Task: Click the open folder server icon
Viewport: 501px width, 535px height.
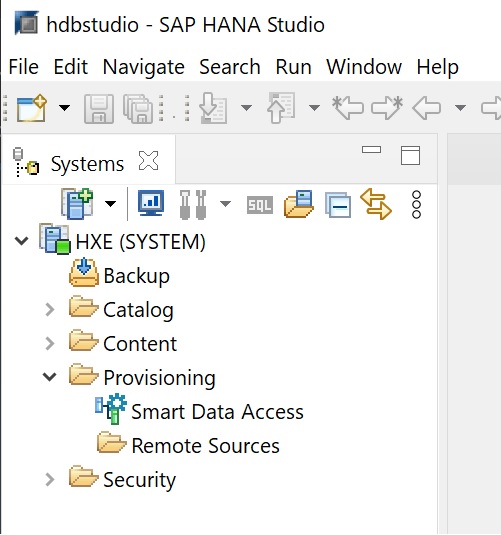Action: point(299,204)
